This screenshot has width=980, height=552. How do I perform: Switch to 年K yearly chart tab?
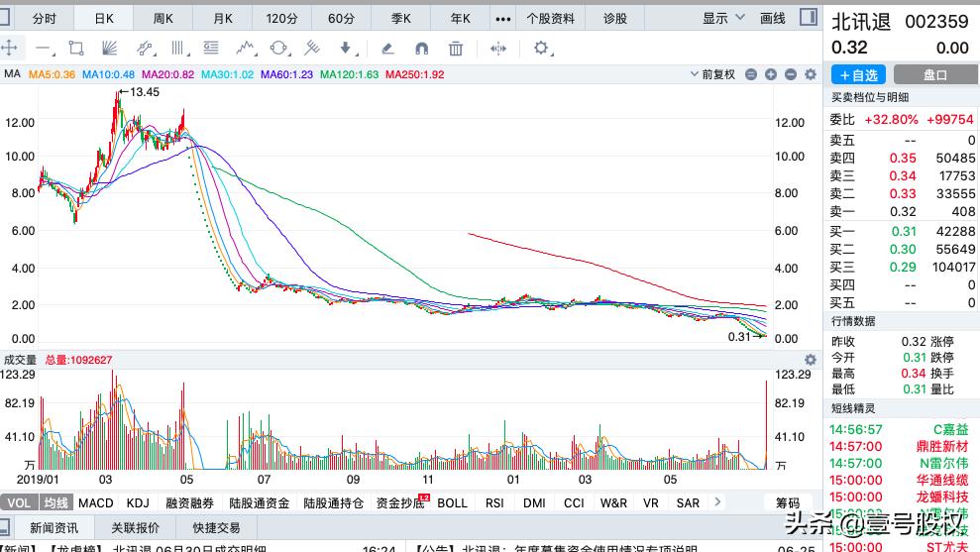(460, 19)
